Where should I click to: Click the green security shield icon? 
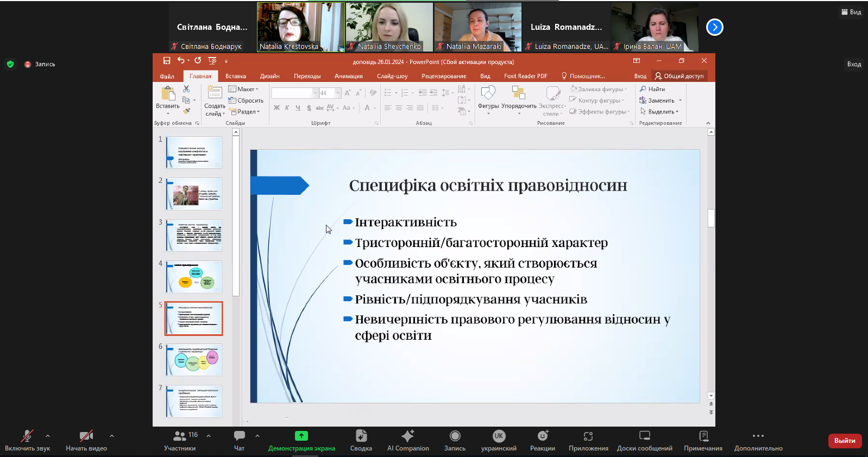point(10,64)
